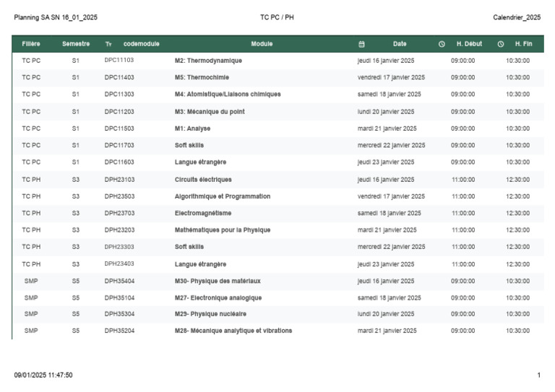The width and height of the screenshot is (555, 392).
Task: Click the clock icon beside H. Fin header
Action: (x=501, y=44)
